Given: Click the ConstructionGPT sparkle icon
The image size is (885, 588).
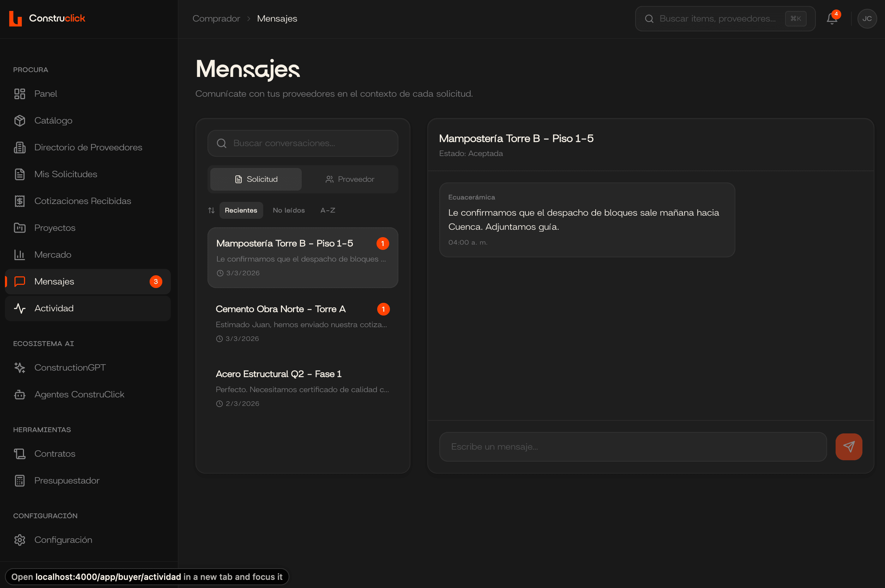Looking at the screenshot, I should [19, 367].
